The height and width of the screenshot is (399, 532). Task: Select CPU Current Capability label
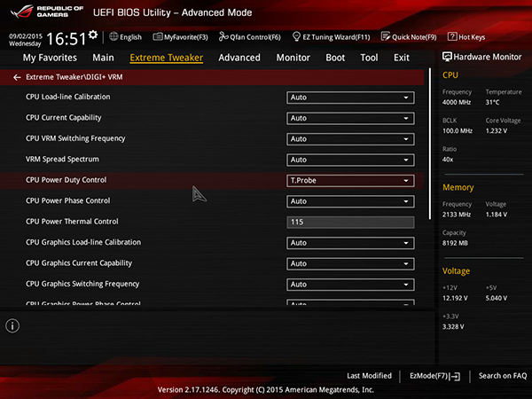coord(64,118)
